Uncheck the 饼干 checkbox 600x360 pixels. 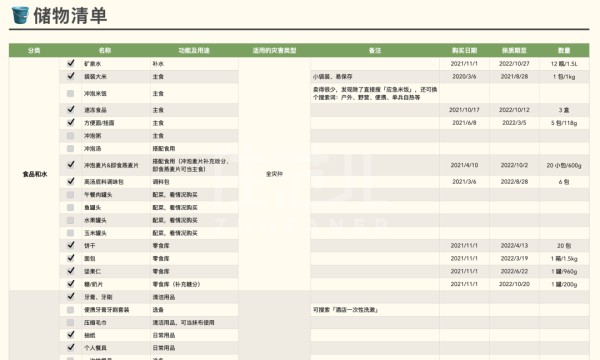(70, 245)
